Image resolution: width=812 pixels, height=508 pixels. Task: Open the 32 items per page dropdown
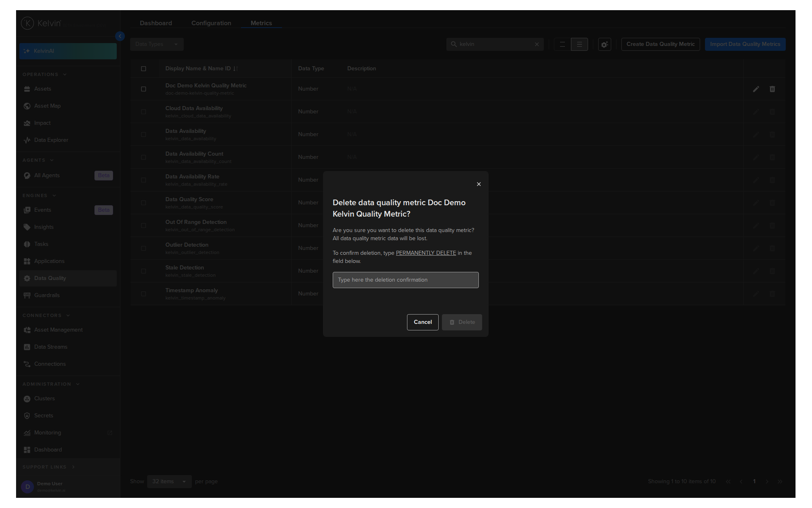169,482
